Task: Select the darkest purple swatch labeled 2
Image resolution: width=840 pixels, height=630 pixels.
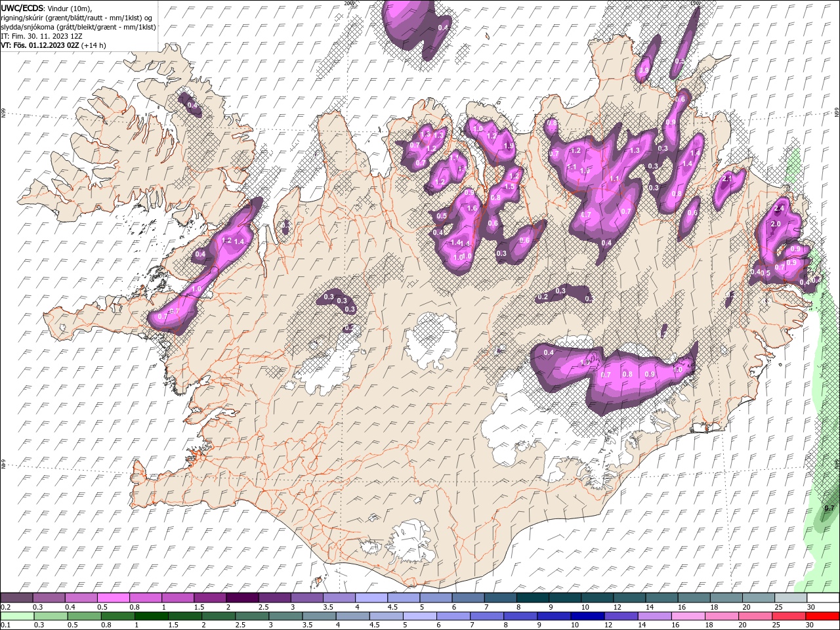Action: [241, 598]
